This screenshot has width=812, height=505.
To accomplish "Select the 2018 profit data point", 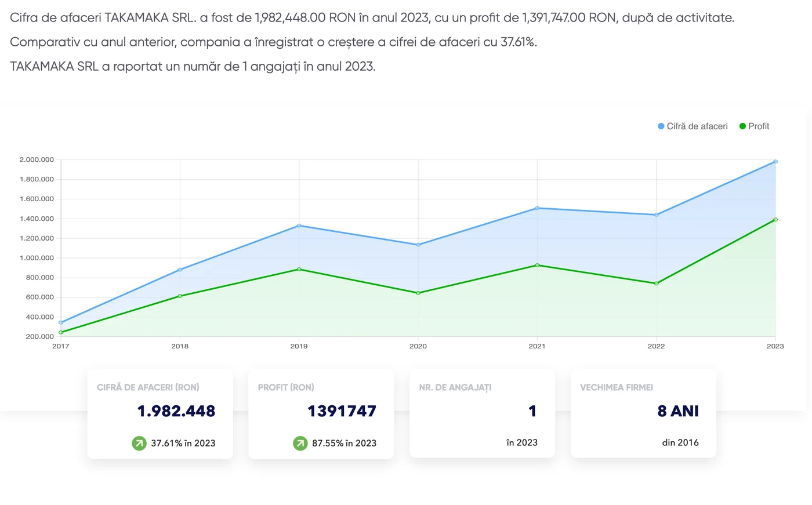I will click(x=180, y=296).
